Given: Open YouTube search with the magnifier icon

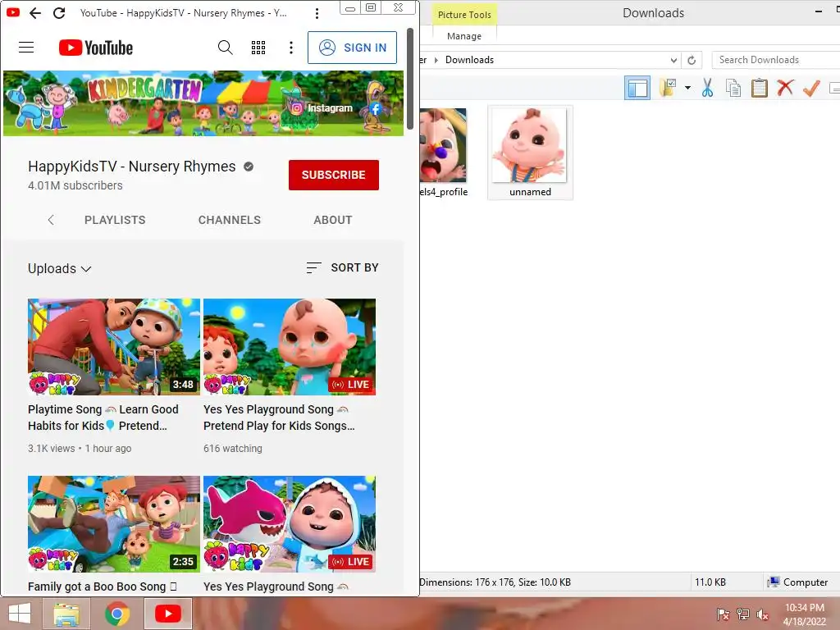Looking at the screenshot, I should pos(226,48).
